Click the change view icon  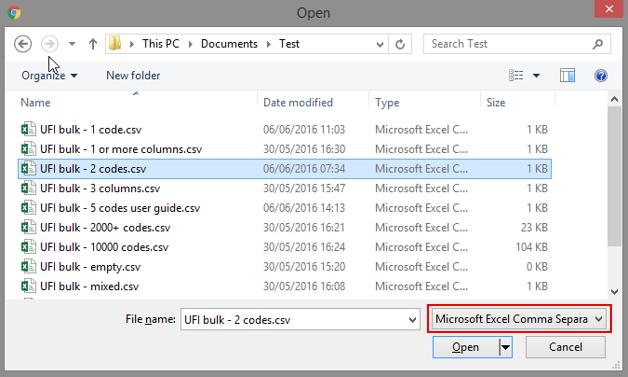pyautogui.click(x=516, y=75)
